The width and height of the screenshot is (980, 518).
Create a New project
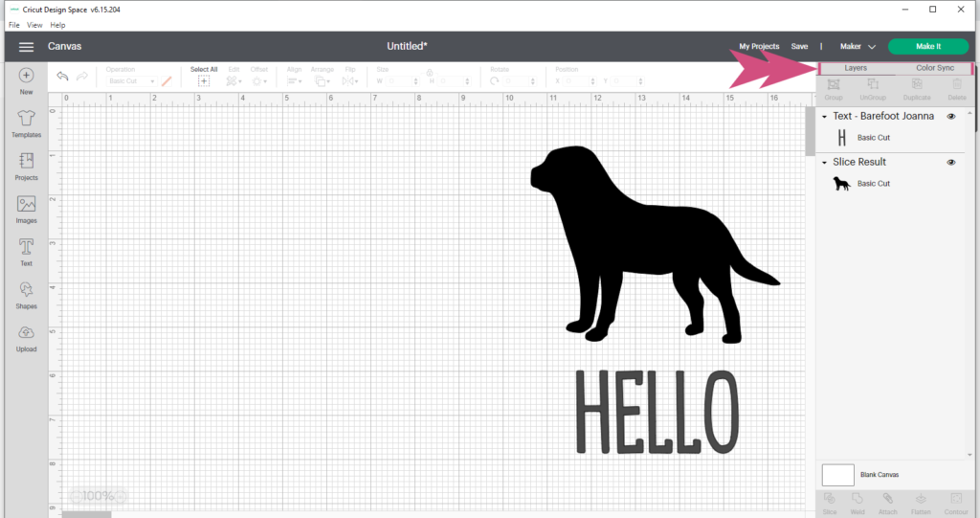pyautogui.click(x=26, y=81)
